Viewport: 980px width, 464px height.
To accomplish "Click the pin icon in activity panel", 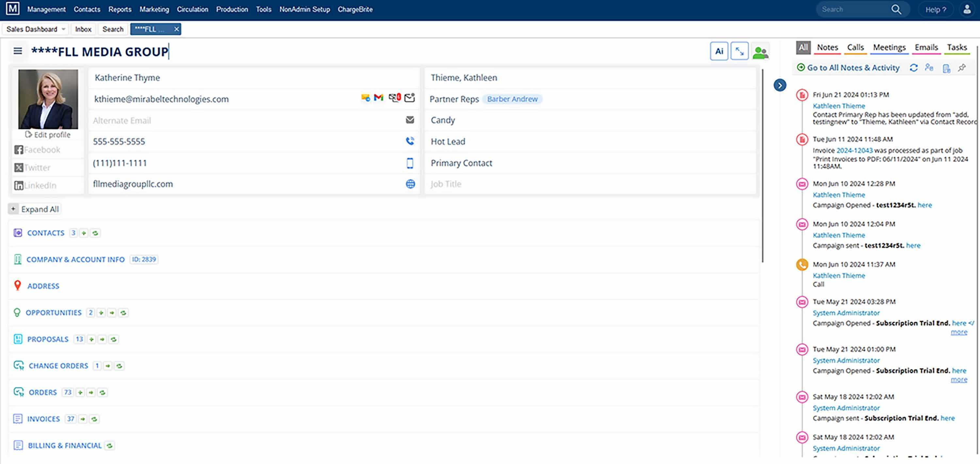I will pos(962,68).
